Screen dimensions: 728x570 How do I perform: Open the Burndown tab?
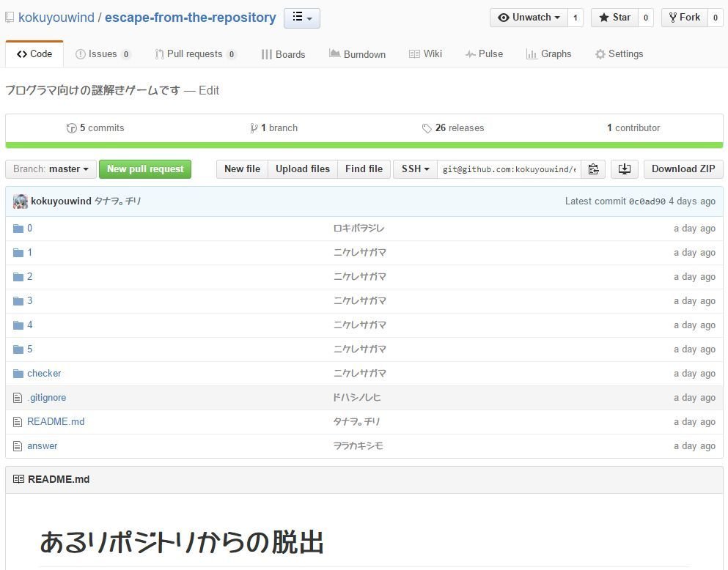coord(358,54)
